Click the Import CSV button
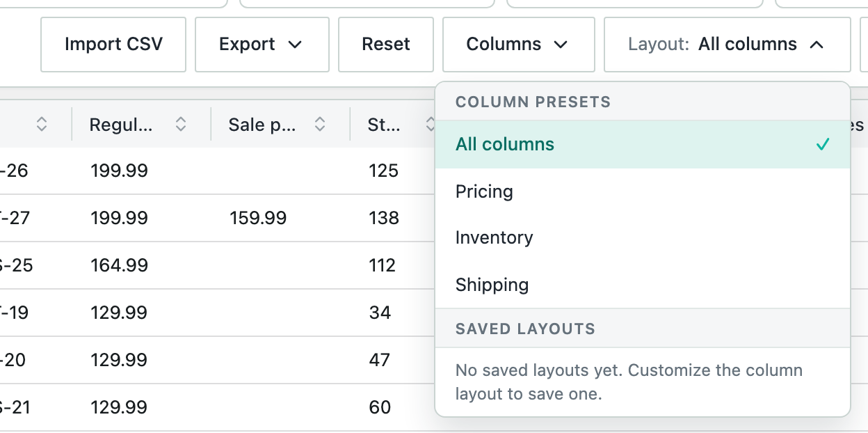The image size is (868, 433). click(113, 45)
